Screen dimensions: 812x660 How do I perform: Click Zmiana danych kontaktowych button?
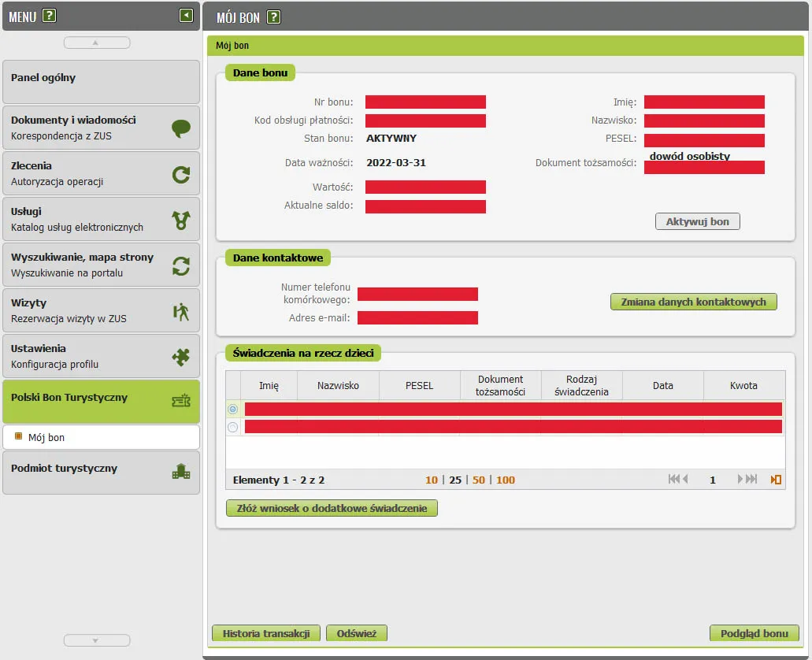[693, 302]
